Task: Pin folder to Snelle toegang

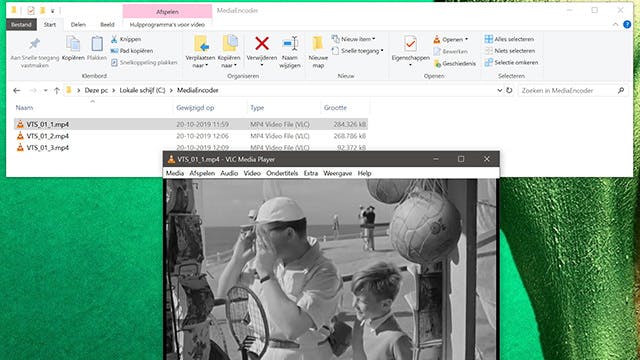Action: pyautogui.click(x=35, y=52)
